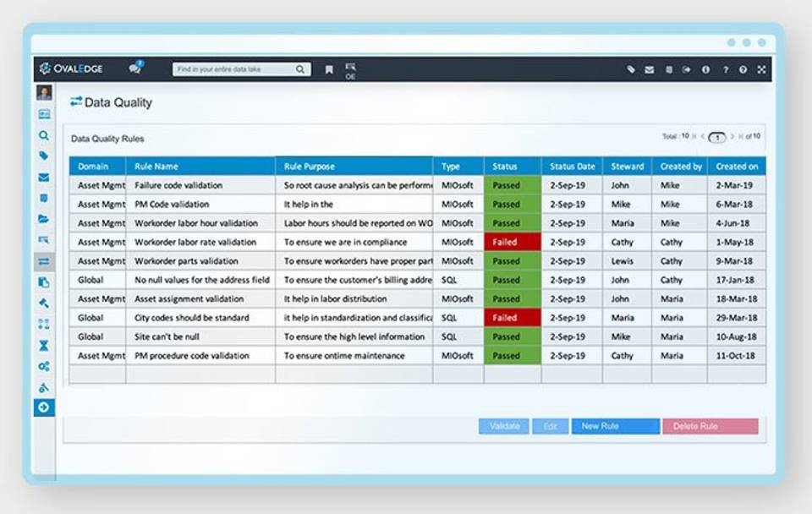Click the envelope icon in top bar
The width and height of the screenshot is (812, 514).
coord(650,70)
